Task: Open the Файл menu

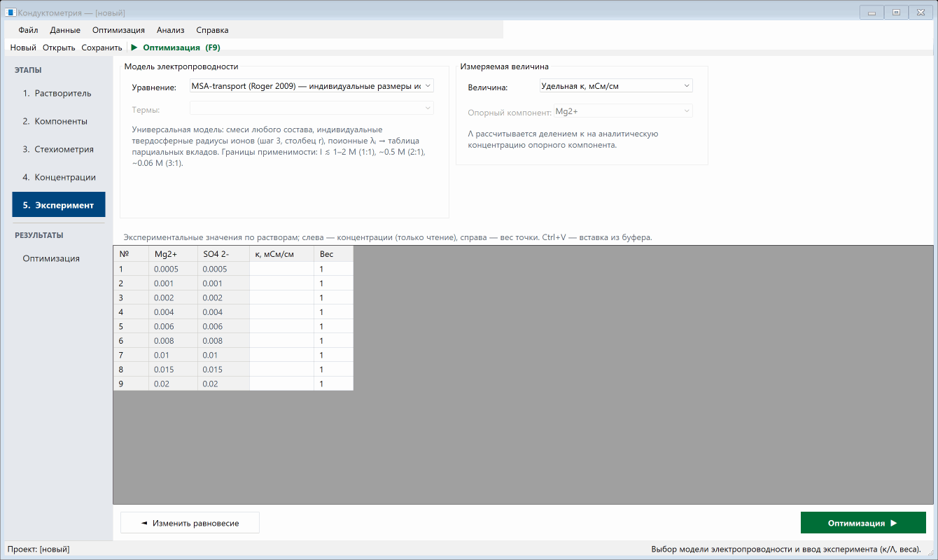Action: tap(29, 30)
